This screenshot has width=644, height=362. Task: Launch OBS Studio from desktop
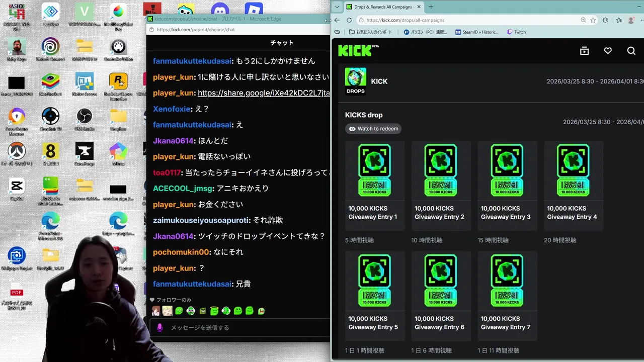84,120
